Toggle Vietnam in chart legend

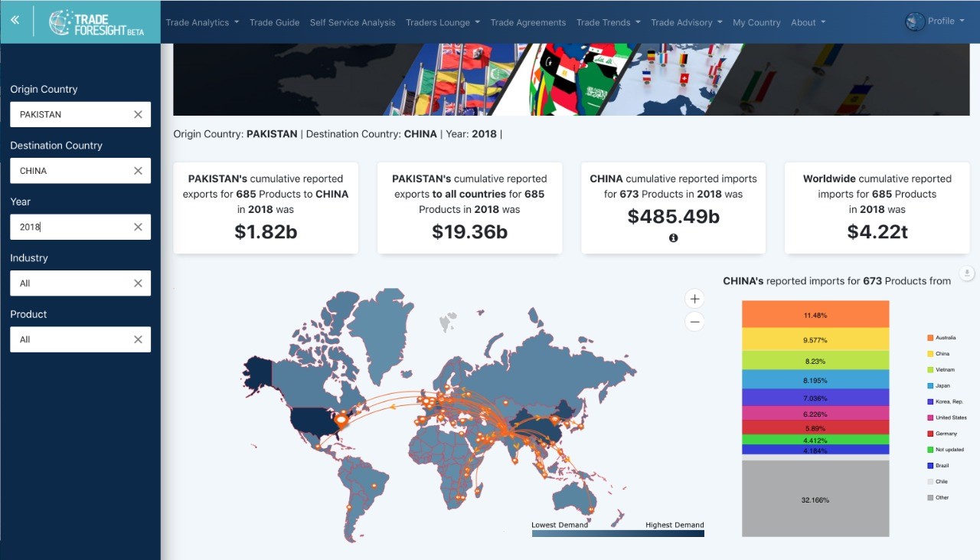[941, 370]
